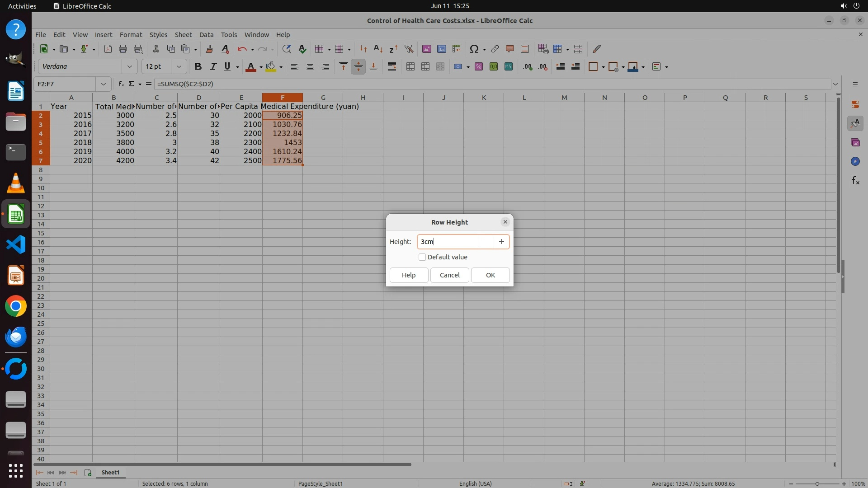Open the font size dropdown
868x488 pixels.
pyautogui.click(x=179, y=66)
